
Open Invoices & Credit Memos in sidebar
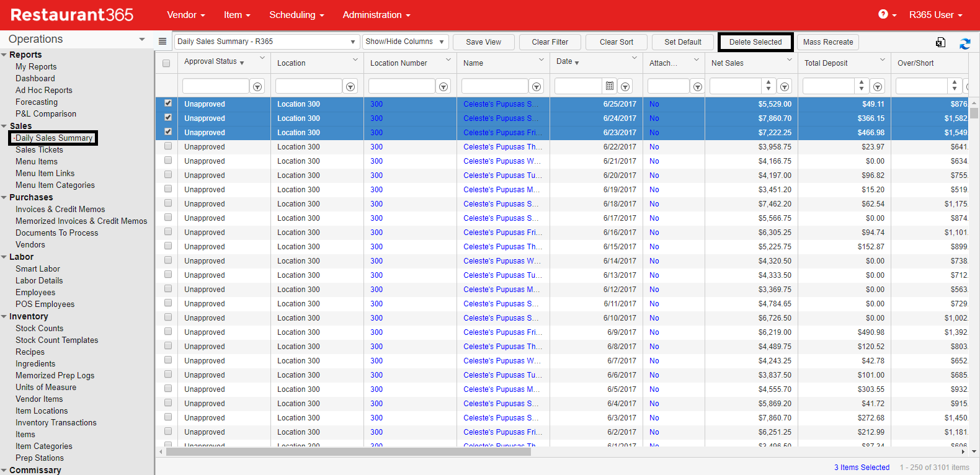click(60, 209)
